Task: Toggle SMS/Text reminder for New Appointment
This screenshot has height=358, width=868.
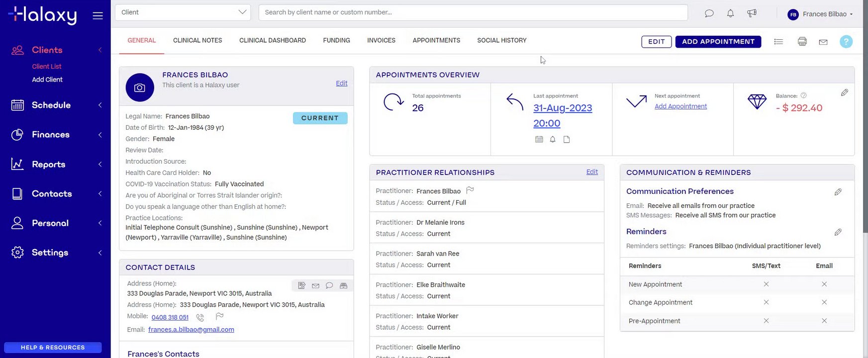Action: click(766, 284)
